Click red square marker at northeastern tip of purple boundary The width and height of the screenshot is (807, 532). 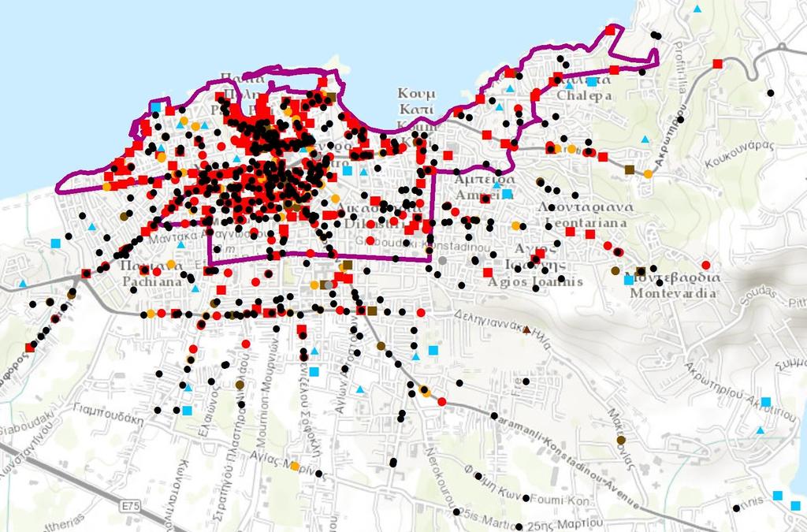pyautogui.click(x=611, y=30)
